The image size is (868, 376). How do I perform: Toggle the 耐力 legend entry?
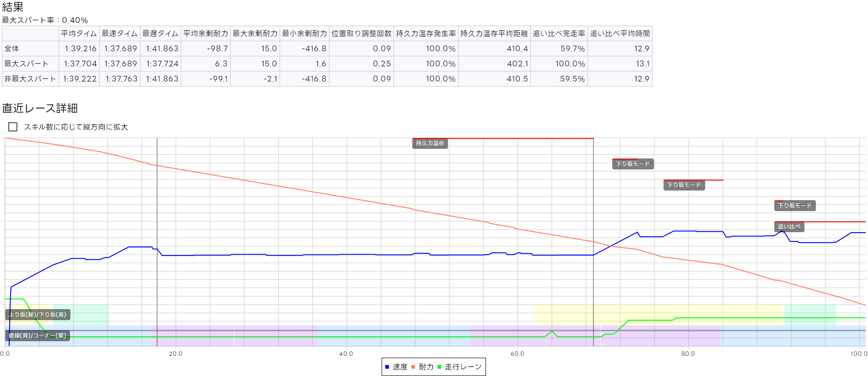point(422,367)
